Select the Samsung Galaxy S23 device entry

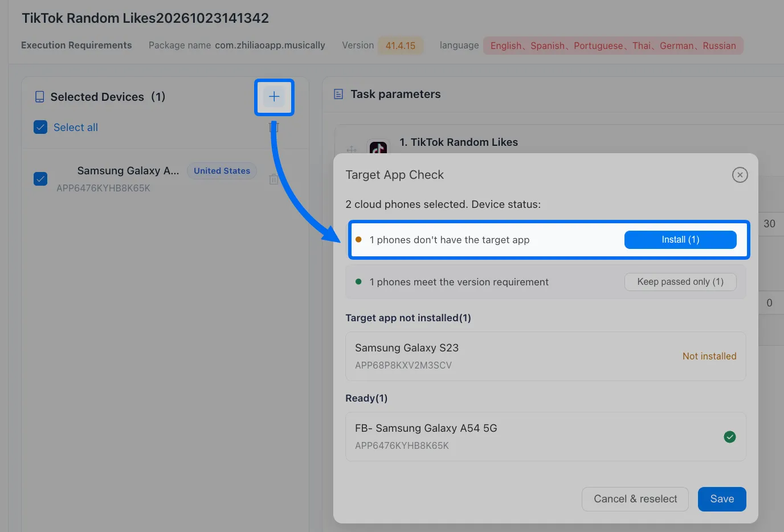click(x=546, y=356)
